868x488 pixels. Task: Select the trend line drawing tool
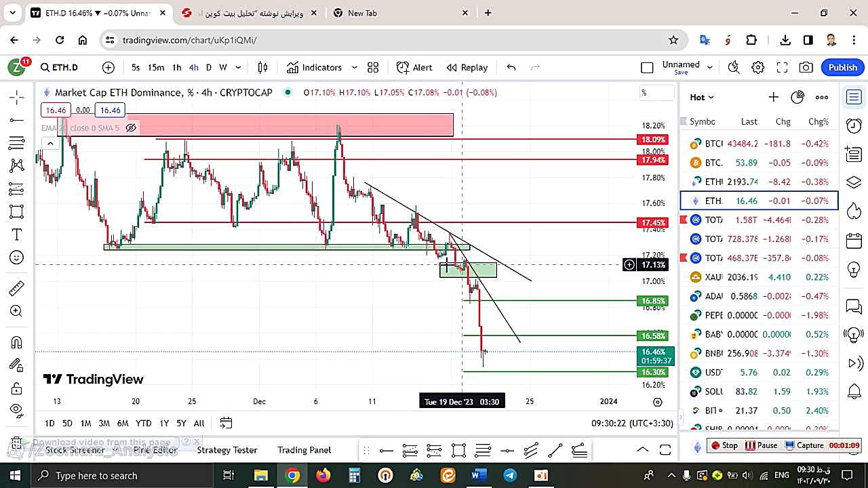pos(17,121)
